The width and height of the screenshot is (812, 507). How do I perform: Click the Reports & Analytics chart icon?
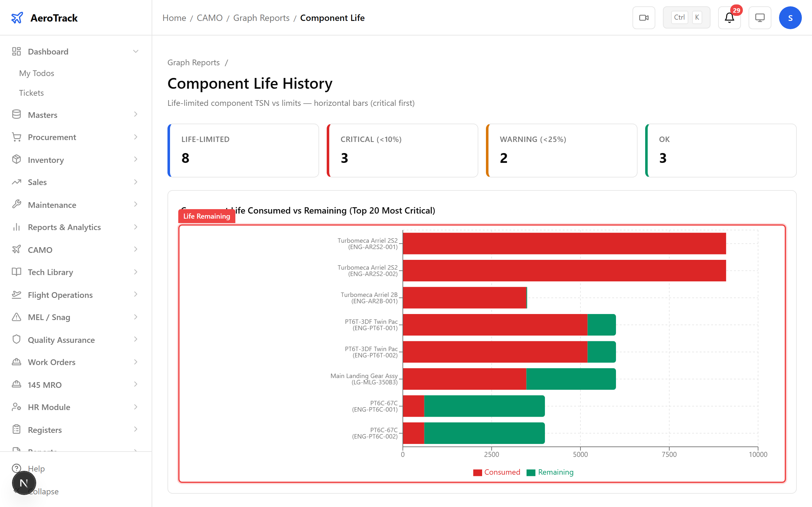pos(17,227)
